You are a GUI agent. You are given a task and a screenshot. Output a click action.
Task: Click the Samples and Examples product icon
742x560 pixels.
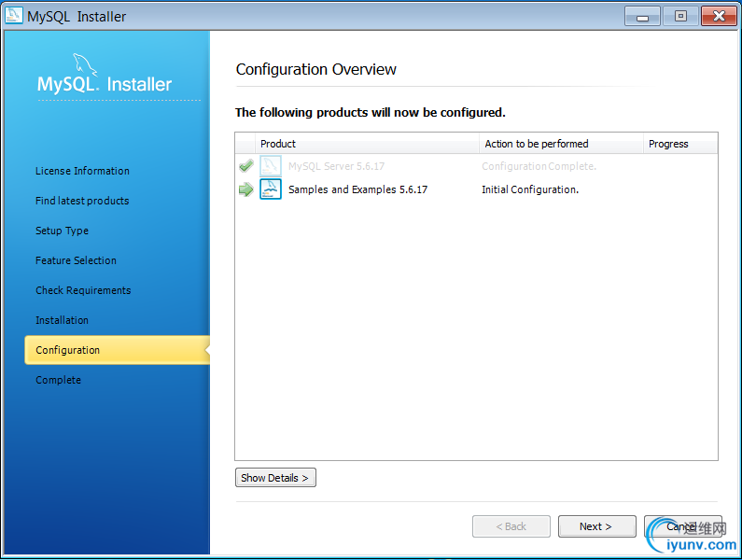(x=271, y=189)
